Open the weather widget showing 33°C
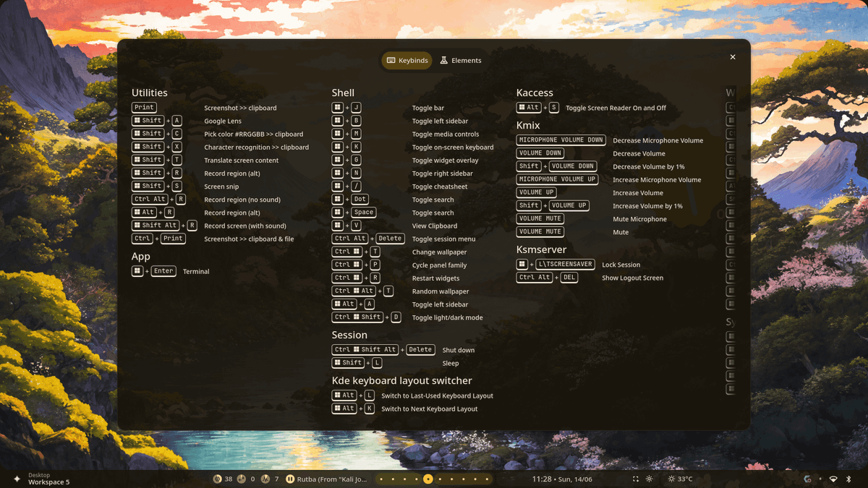Viewport: 868px width, 488px height. click(680, 479)
